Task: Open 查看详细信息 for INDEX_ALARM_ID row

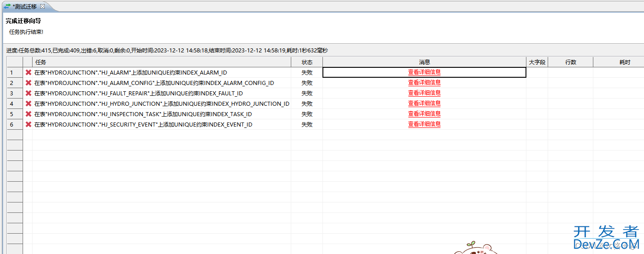Action: pos(424,72)
